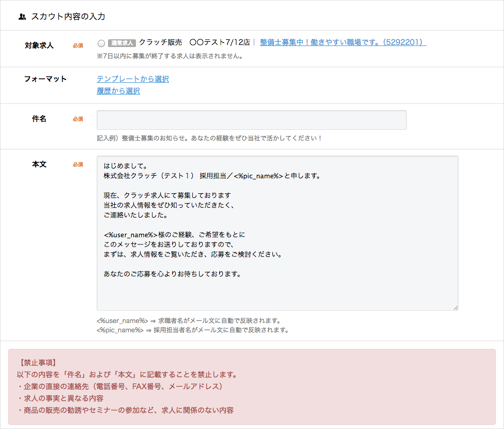Click the <%user_name%> helper note below textarea
The image size is (504, 429).
189,320
